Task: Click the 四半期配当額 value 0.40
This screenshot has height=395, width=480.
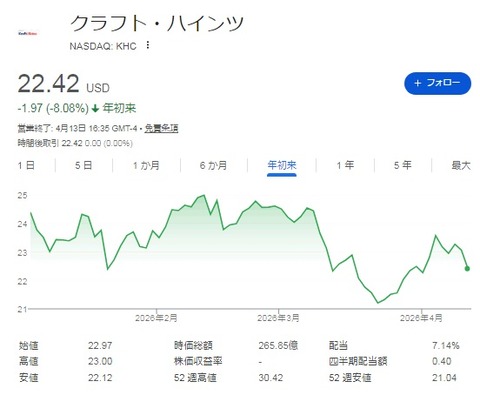Action: (x=442, y=361)
